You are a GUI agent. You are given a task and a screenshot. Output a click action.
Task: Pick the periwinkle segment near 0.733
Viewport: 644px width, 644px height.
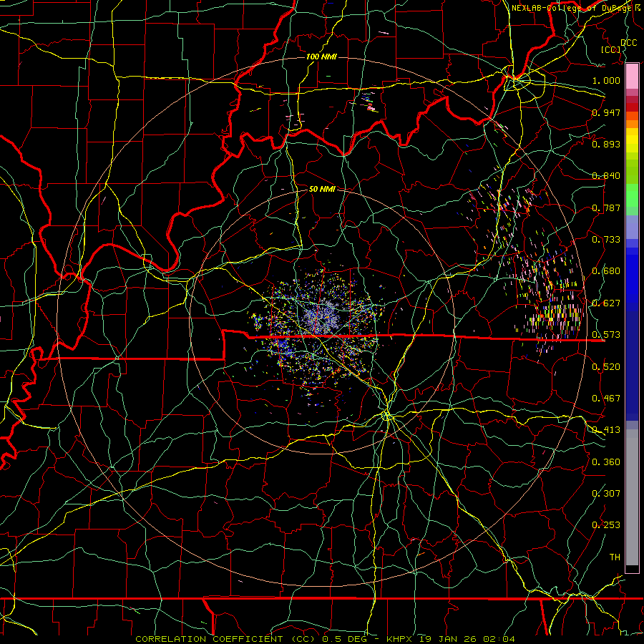coord(632,228)
